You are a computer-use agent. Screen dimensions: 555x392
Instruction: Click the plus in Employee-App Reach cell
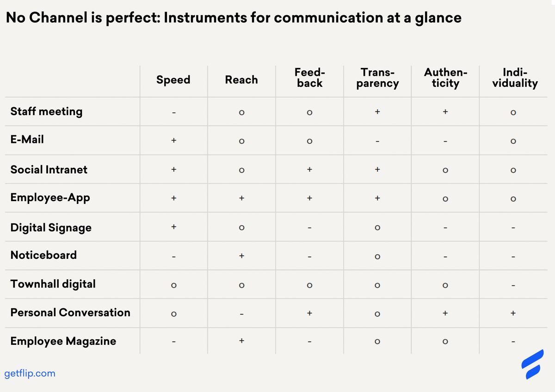click(x=241, y=198)
